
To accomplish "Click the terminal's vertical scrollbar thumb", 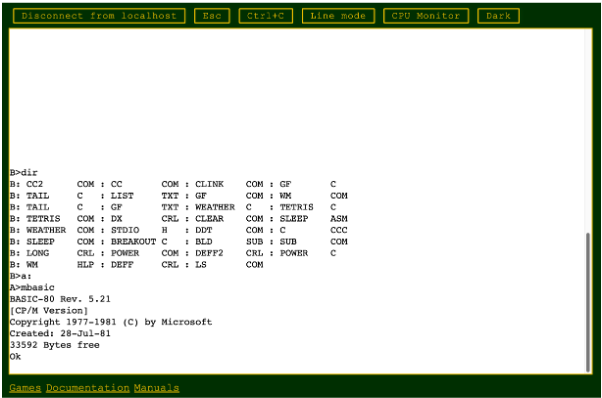I will (x=588, y=302).
